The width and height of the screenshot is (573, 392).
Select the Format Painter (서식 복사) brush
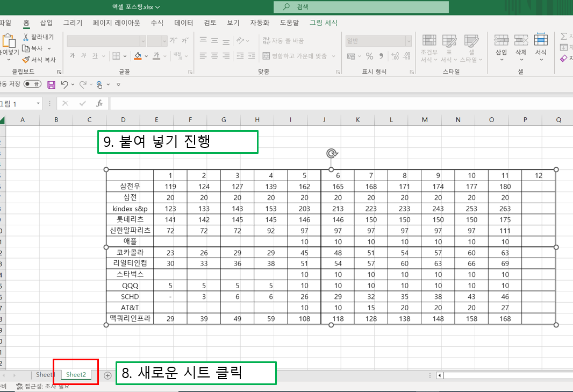[x=26, y=60]
